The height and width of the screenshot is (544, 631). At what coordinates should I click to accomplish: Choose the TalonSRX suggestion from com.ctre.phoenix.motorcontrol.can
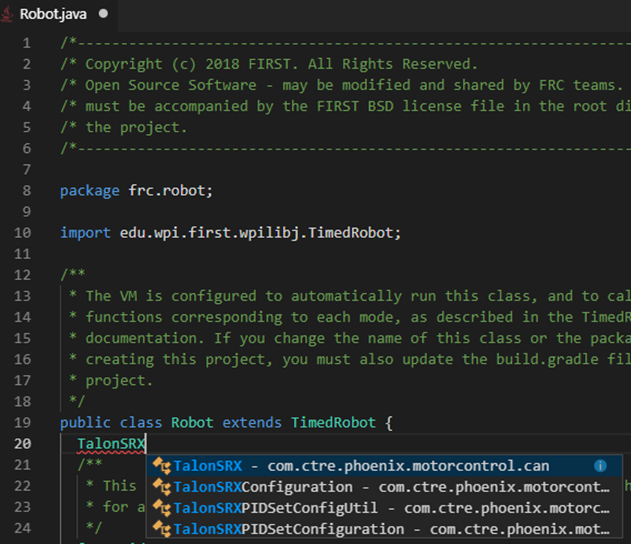384,466
